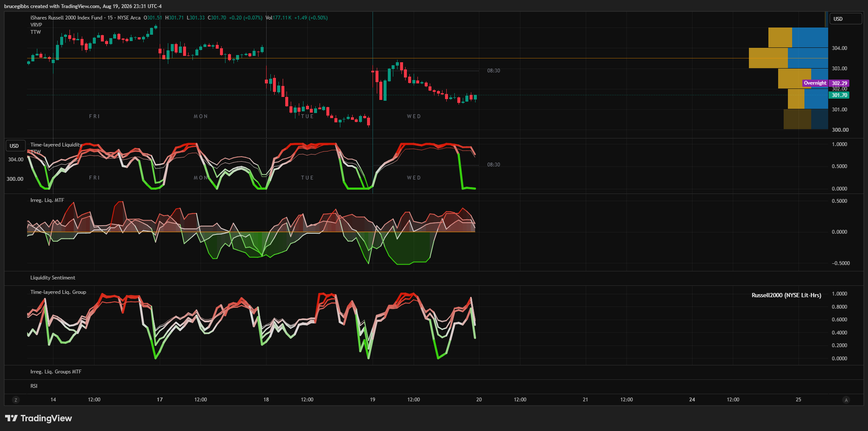868x431 pixels.
Task: Click the 0.2000 scale value
Action: click(840, 345)
